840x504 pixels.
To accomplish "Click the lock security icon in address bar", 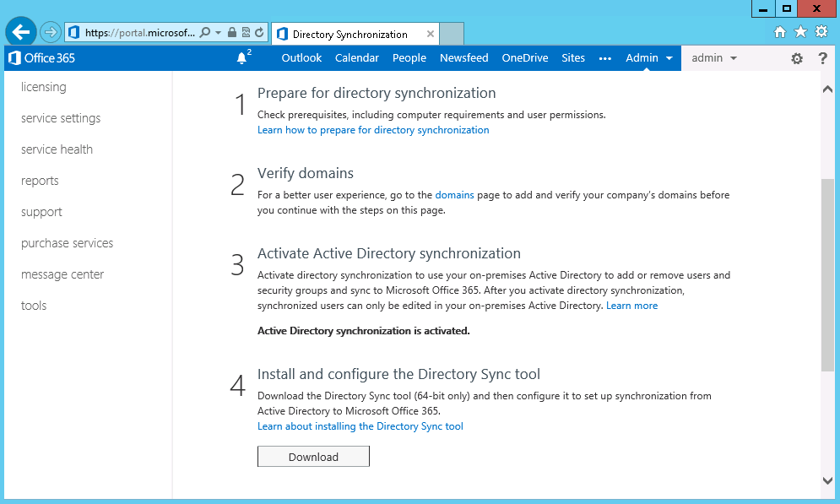I will 232,33.
